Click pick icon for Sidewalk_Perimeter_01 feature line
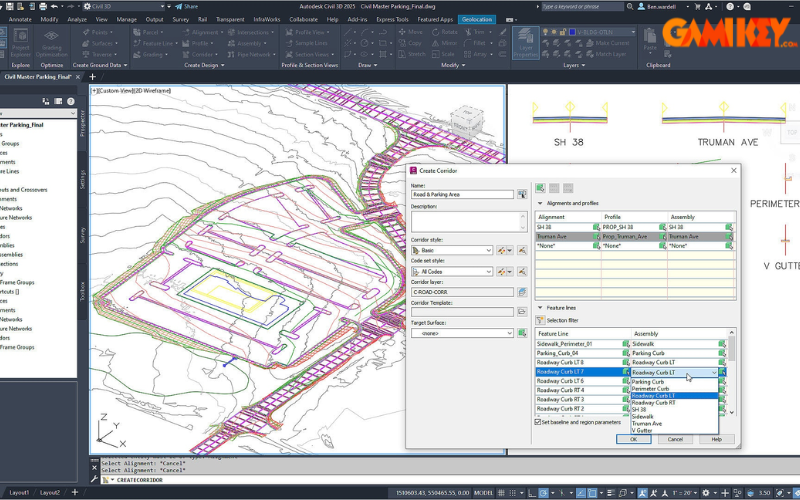Image resolution: width=800 pixels, height=500 pixels. click(626, 344)
